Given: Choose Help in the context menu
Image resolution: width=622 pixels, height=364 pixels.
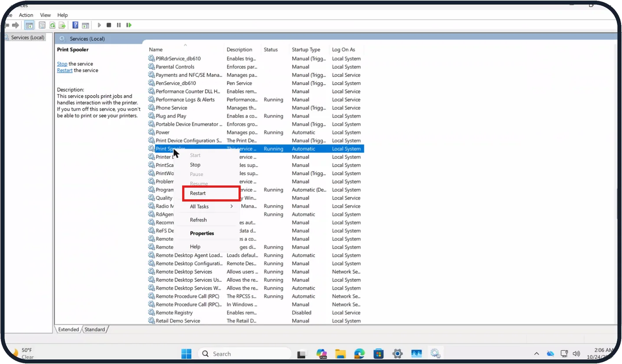Looking at the screenshot, I should 207,247.
